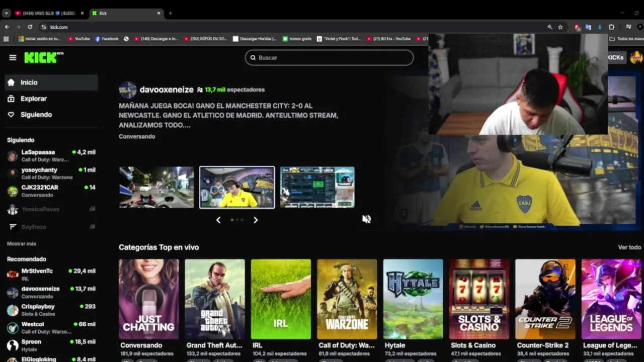644x362 pixels.
Task: Click the KICKs button in the header
Action: click(x=616, y=57)
